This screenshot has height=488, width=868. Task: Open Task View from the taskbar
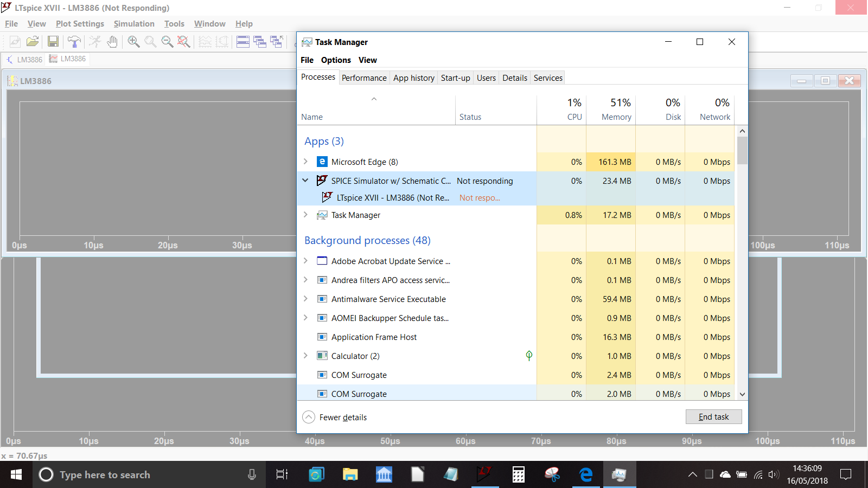click(282, 474)
